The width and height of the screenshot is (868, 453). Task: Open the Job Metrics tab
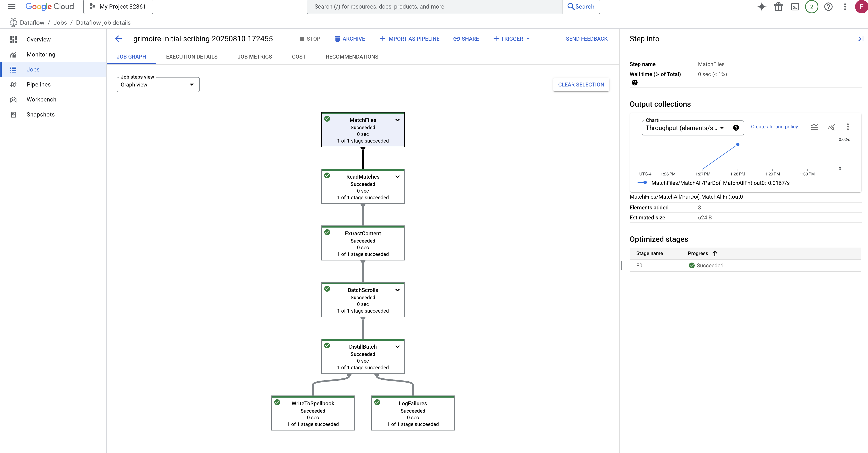(x=255, y=57)
